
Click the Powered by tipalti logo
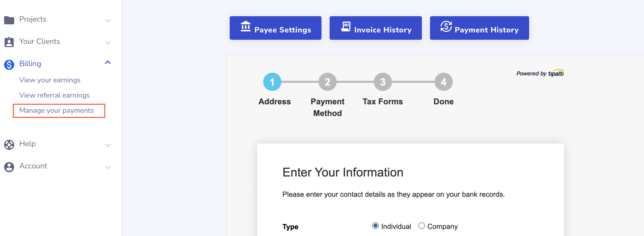coord(540,73)
